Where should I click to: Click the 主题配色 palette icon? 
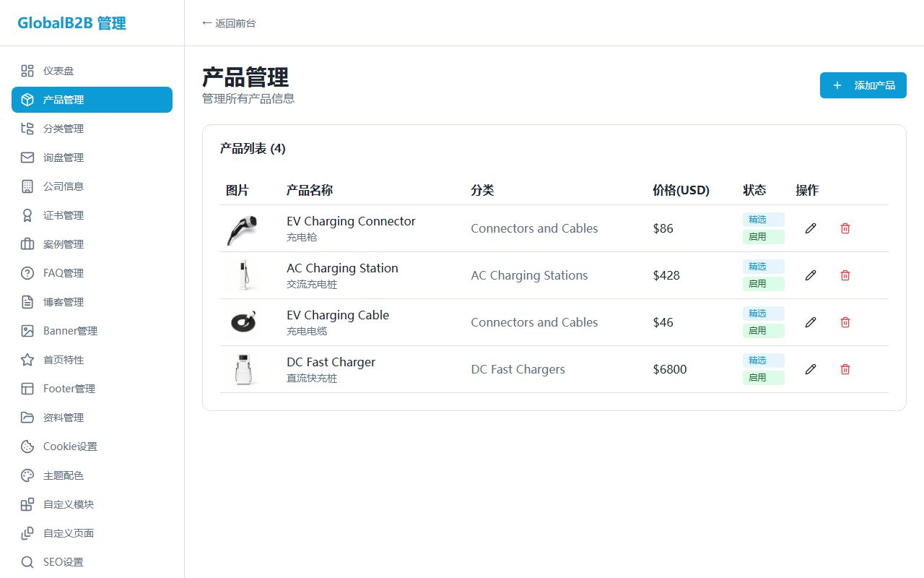(27, 475)
